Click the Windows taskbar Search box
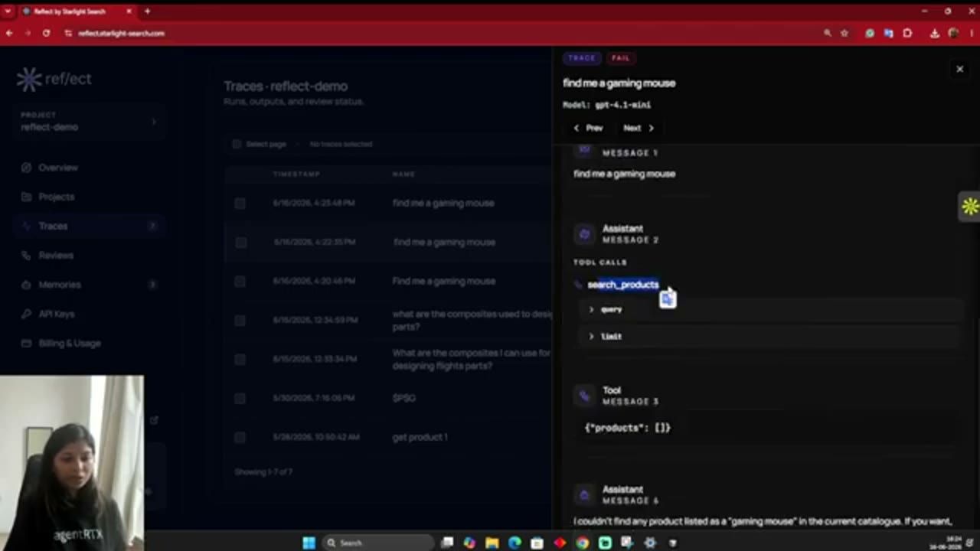Image resolution: width=980 pixels, height=551 pixels. [x=377, y=543]
